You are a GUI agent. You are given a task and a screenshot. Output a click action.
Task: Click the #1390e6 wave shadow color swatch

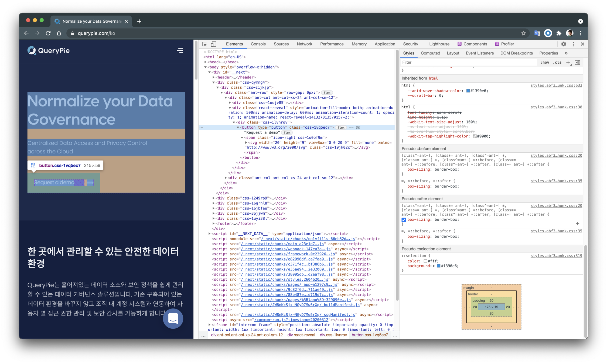click(x=468, y=91)
